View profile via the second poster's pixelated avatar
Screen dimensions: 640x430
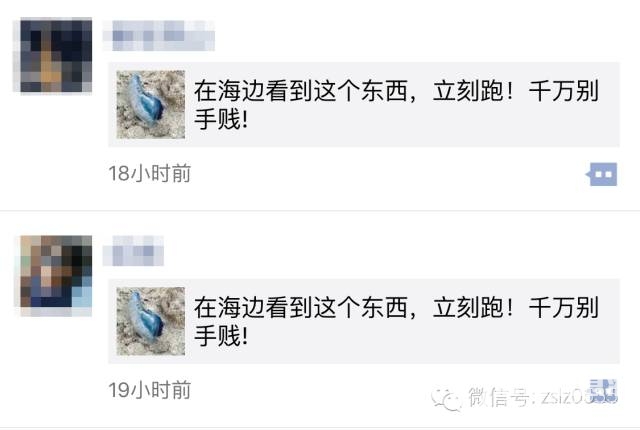(56, 276)
